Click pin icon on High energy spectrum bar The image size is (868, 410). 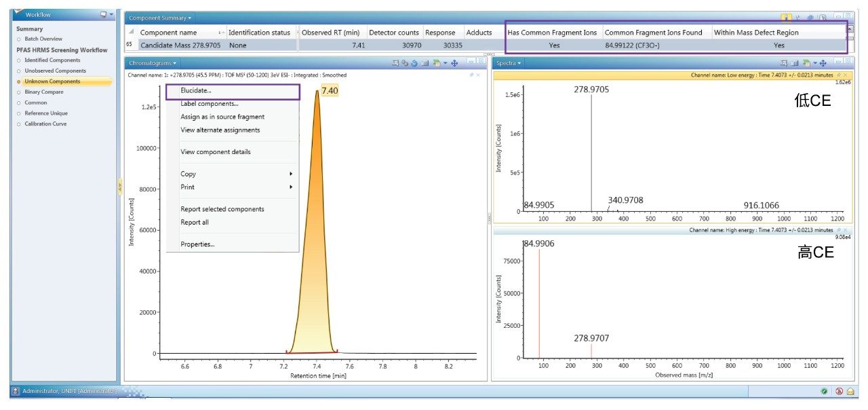[838, 230]
